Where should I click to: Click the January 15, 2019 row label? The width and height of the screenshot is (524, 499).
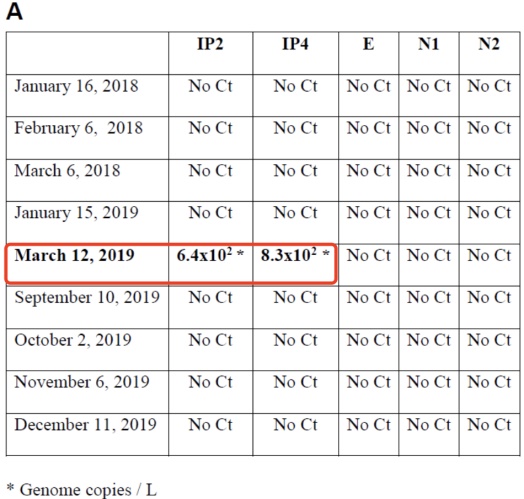point(76,213)
